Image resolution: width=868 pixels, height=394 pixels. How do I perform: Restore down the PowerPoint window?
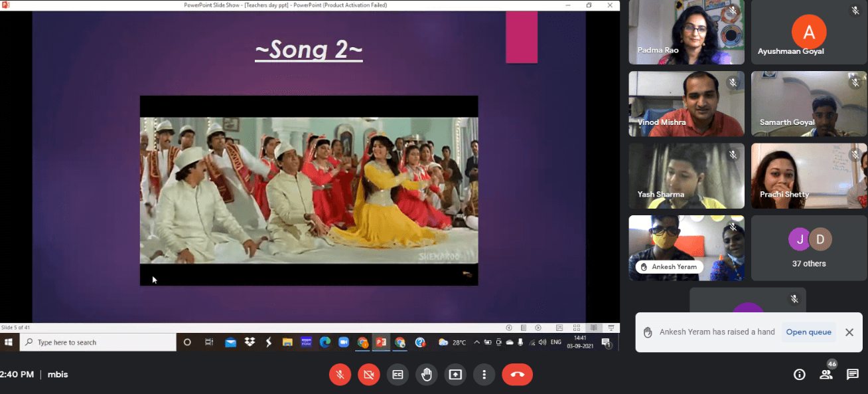click(589, 5)
